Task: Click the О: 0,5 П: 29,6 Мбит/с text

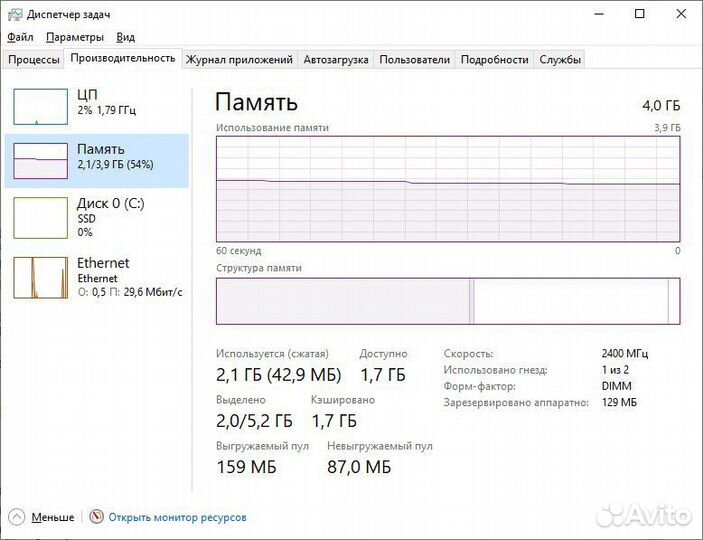Action: [130, 292]
